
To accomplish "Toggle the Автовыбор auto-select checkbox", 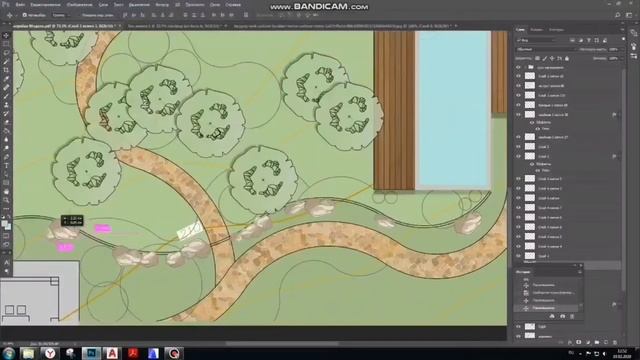I will 24,15.
